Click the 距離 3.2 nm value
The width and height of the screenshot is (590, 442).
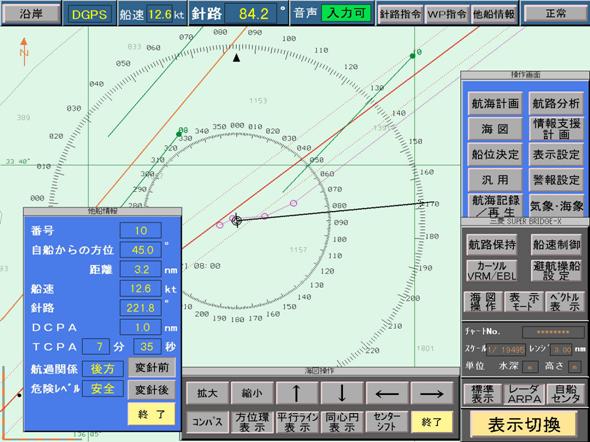point(141,269)
